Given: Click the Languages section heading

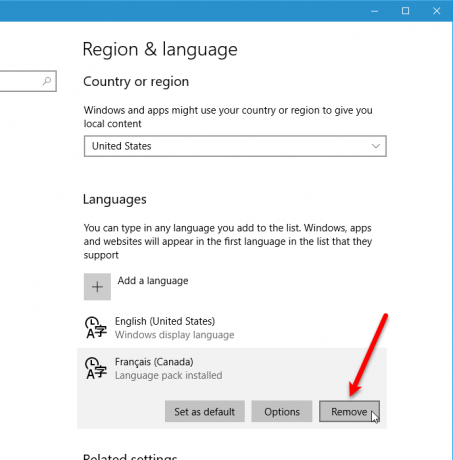Looking at the screenshot, I should tap(115, 199).
